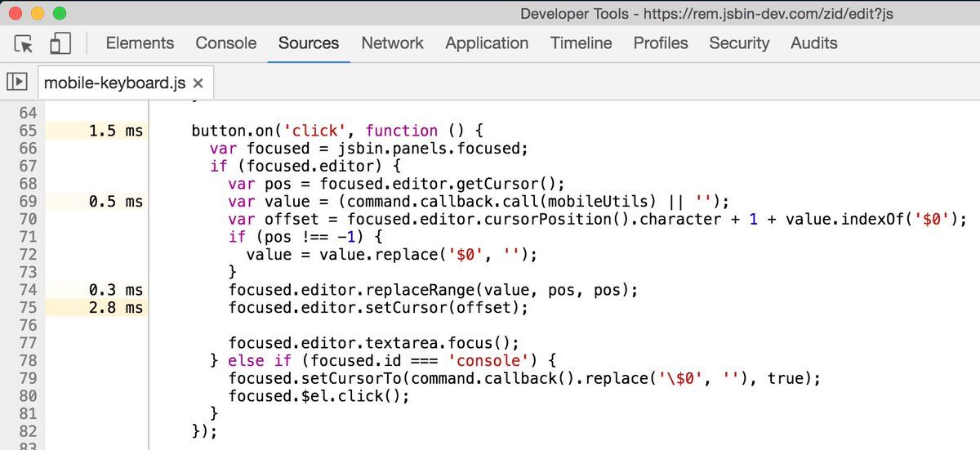
Task: Activate the inspect element picker icon
Action: (x=24, y=43)
